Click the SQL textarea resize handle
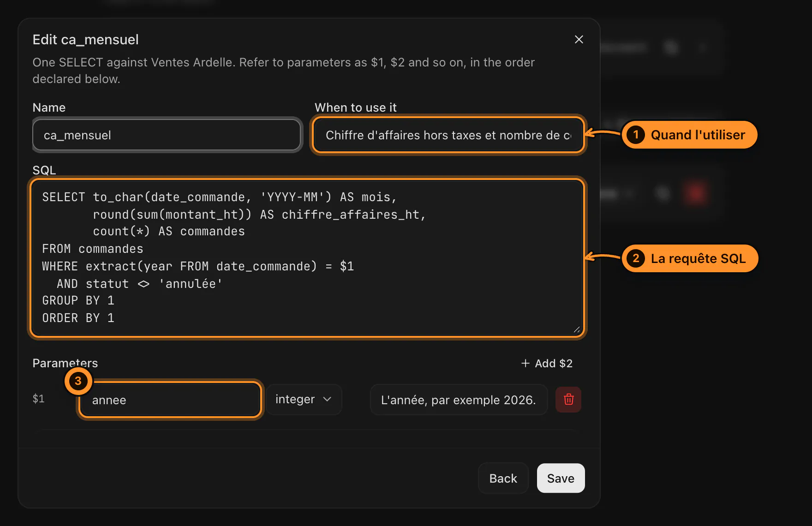 point(577,329)
